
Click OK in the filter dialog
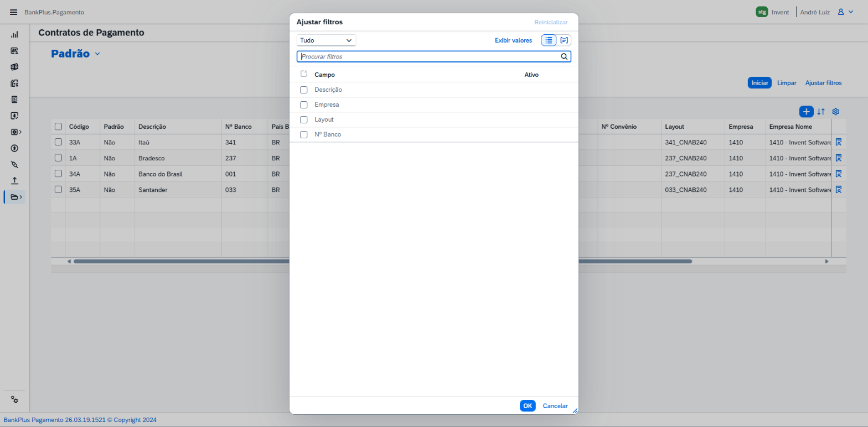[x=528, y=406]
